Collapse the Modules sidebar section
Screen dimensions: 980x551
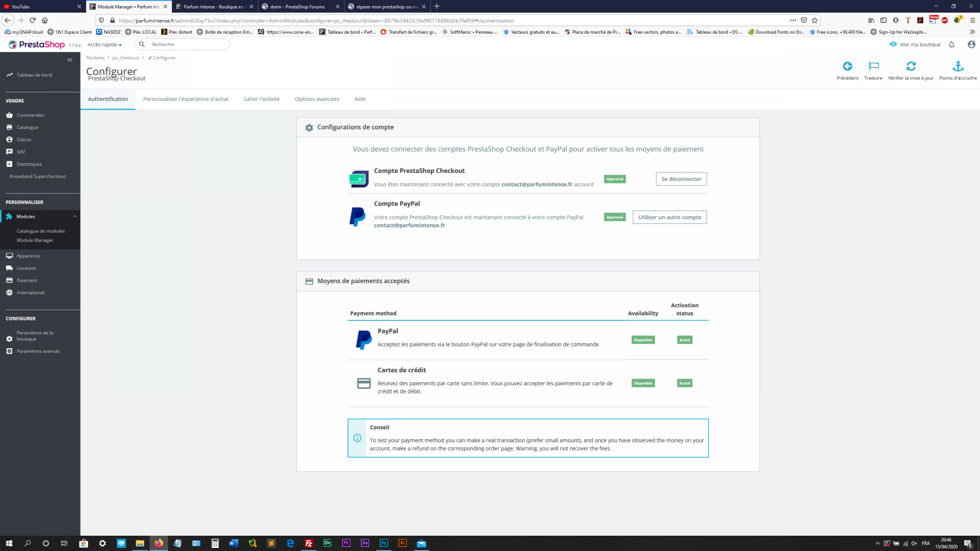[75, 217]
